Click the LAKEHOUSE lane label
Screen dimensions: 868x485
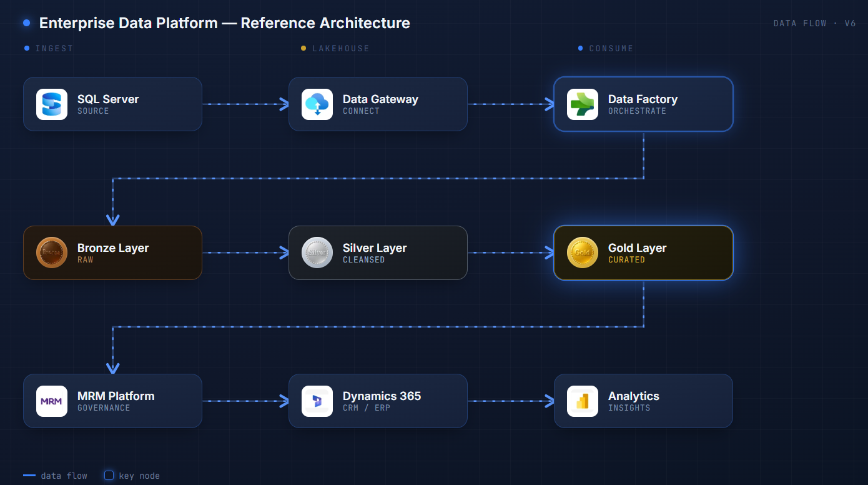tap(341, 48)
